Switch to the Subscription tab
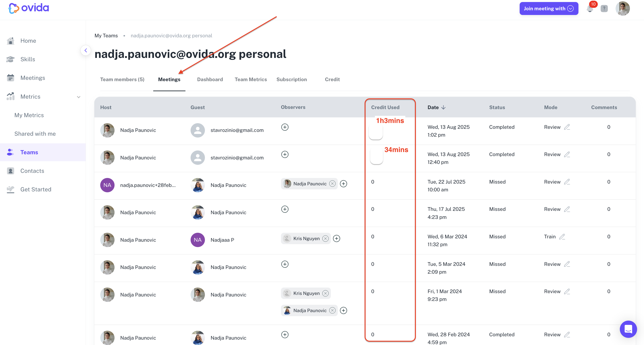This screenshot has width=644, height=345. 291,79
